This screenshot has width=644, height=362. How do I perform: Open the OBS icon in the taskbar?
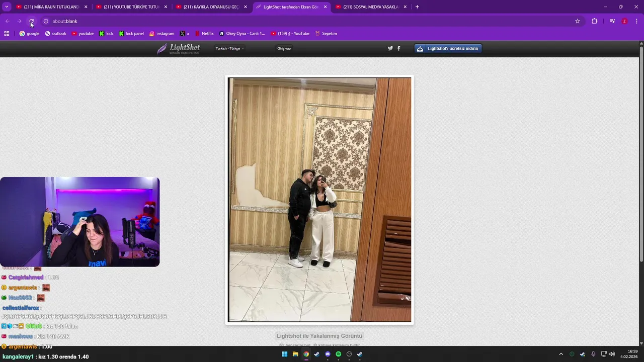pyautogui.click(x=349, y=354)
